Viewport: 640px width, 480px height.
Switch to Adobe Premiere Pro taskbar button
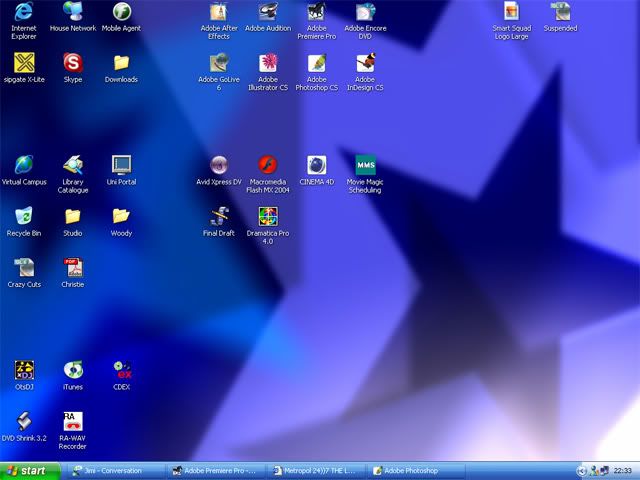coord(217,471)
